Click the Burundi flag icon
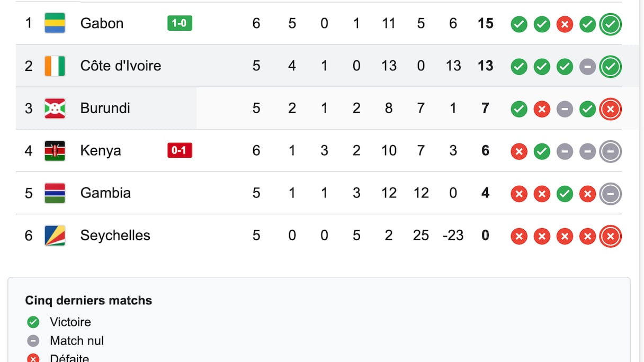644x362 pixels. [x=55, y=108]
